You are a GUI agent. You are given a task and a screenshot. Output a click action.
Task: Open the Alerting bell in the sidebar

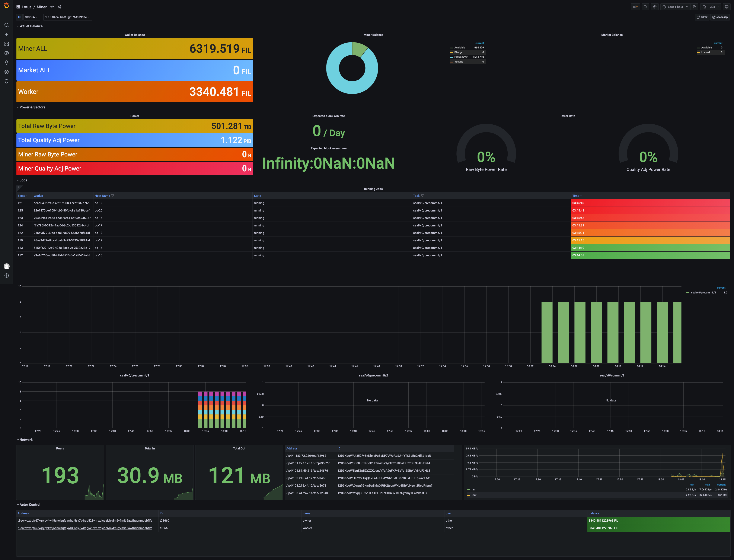click(6, 63)
